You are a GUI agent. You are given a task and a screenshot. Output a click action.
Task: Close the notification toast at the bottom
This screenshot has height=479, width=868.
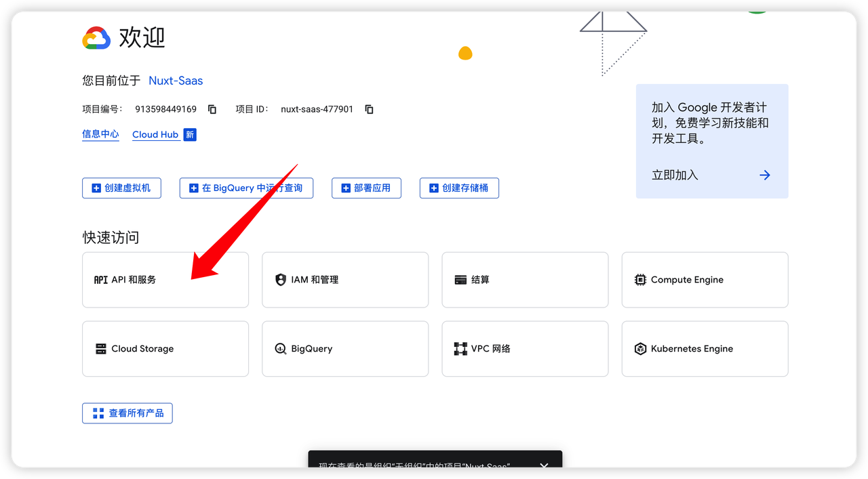click(x=544, y=466)
